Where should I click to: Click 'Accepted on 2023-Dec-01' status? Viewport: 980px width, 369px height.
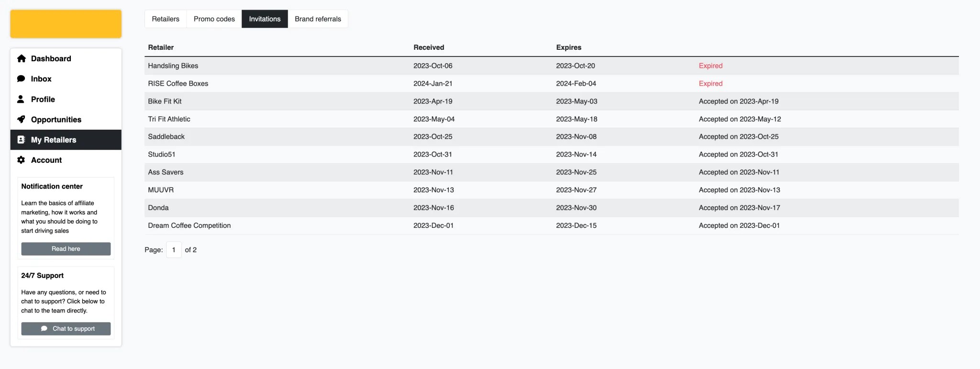[739, 225]
